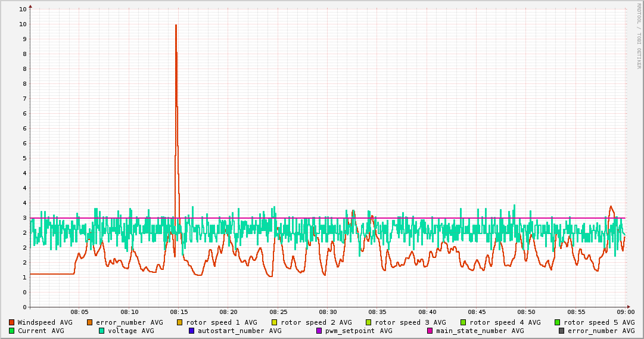Select the rotor speed 1 AVG legend label
This screenshot has width=644, height=339.
point(221,322)
